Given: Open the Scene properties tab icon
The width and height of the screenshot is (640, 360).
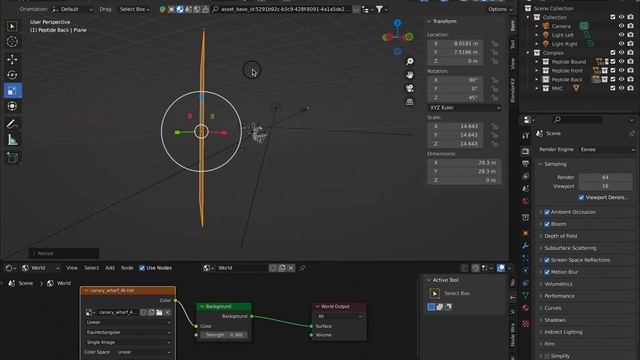Looking at the screenshot, I should (525, 189).
